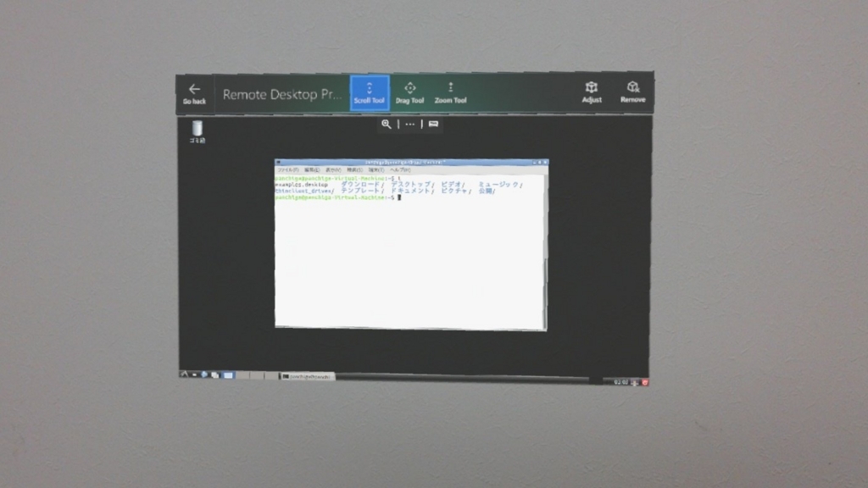Click the terminal's vertical scrollbar
This screenshot has width=868, height=488.
point(545,252)
